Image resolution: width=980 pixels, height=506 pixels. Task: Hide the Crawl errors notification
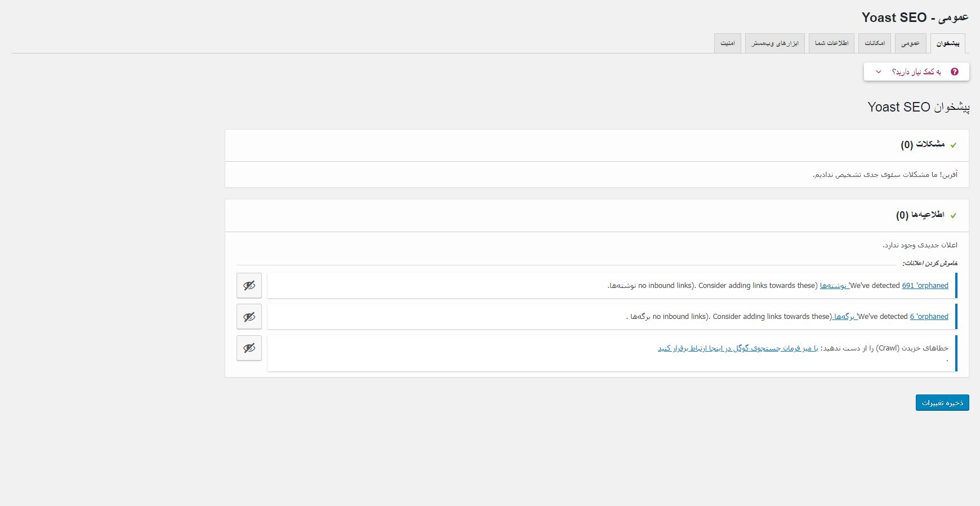249,348
